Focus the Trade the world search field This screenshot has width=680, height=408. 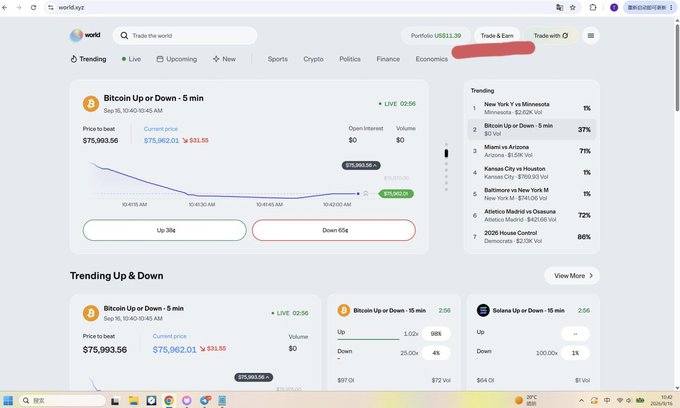tap(185, 36)
